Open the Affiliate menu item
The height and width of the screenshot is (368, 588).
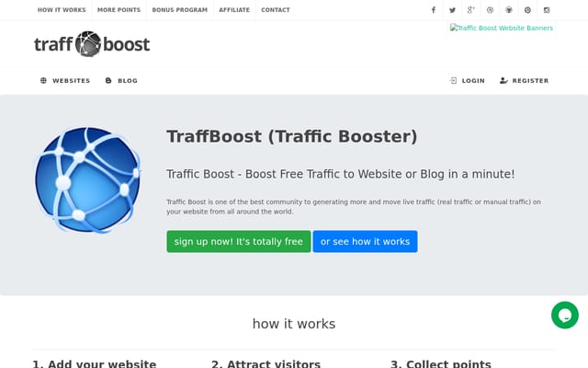tap(234, 10)
